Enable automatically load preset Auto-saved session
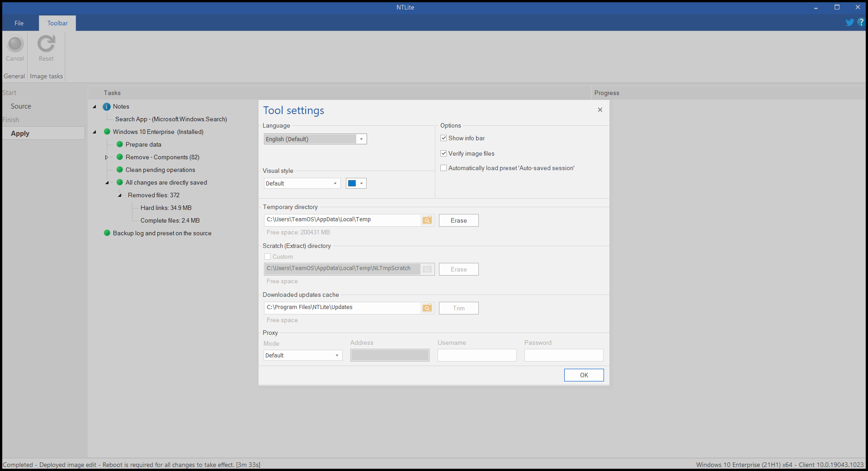The width and height of the screenshot is (868, 471). 443,168
